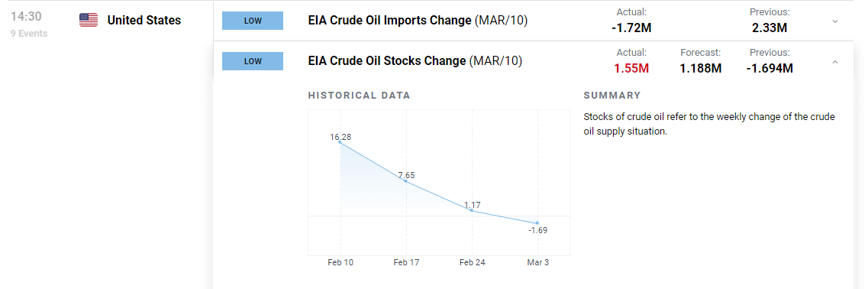The image size is (868, 289).
Task: Click the LOW badge for Imports Change
Action: [x=253, y=21]
